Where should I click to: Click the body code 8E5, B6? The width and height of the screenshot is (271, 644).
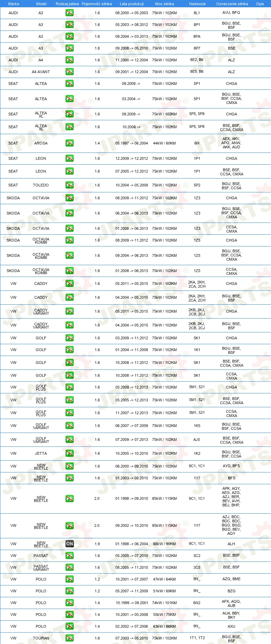197,71
